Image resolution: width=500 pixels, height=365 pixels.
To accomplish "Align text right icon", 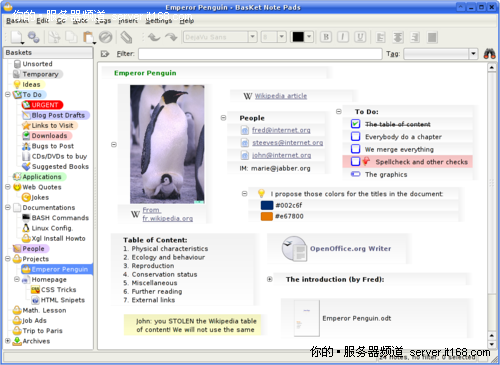I will pos(415,37).
